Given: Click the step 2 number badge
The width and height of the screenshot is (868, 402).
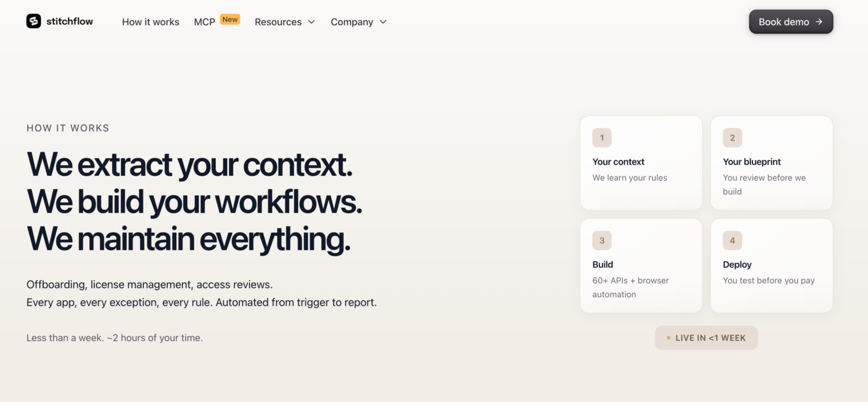Looking at the screenshot, I should 732,138.
